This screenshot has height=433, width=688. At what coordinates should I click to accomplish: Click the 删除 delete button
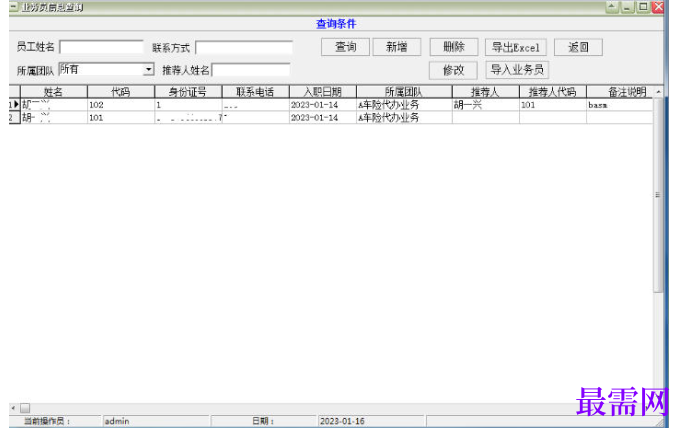(x=453, y=47)
